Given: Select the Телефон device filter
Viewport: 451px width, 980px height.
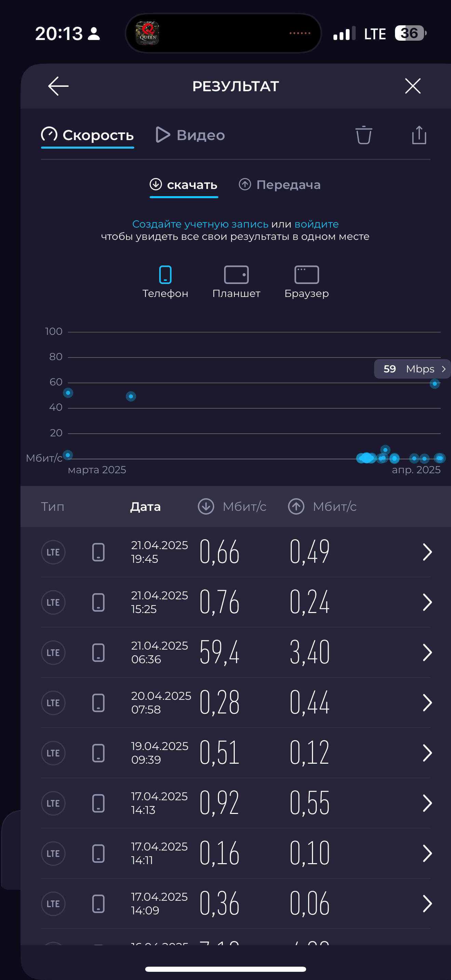Looking at the screenshot, I should pyautogui.click(x=165, y=282).
